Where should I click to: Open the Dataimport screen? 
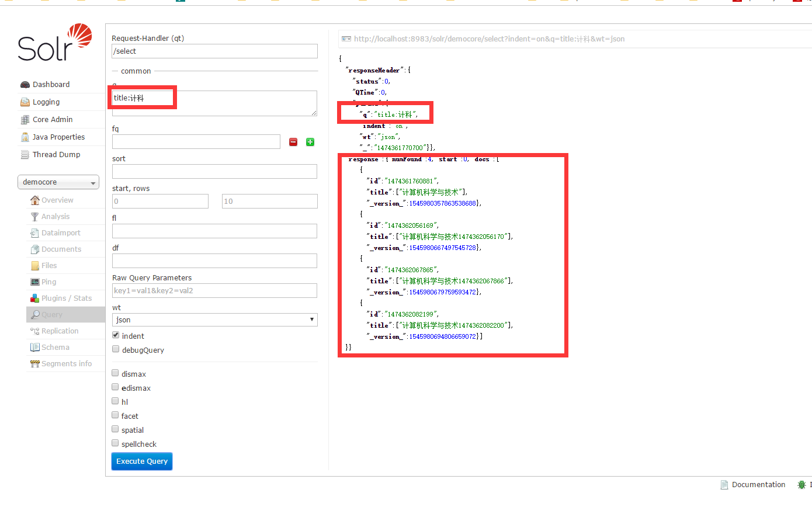(x=61, y=233)
